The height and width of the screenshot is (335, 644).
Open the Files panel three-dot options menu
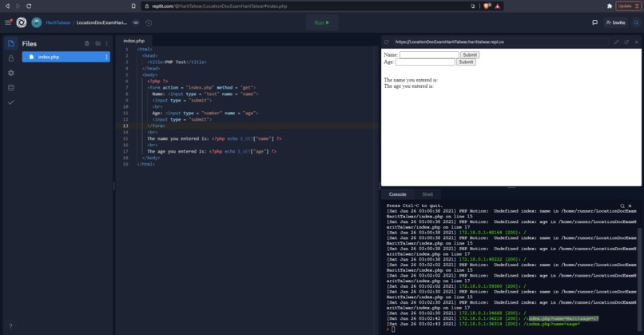107,43
